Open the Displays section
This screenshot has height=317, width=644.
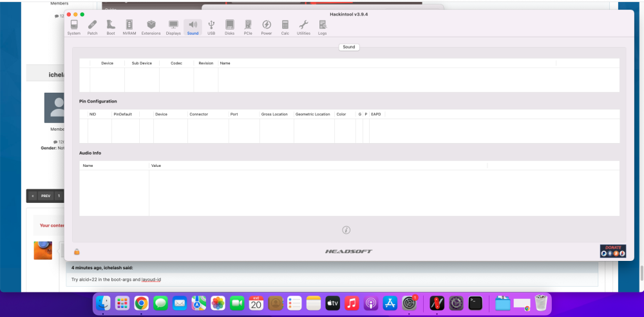click(173, 27)
